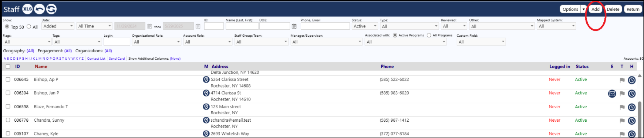Tick checkbox for staff ID 006304
Screen dimensions: 644x138
(8, 93)
